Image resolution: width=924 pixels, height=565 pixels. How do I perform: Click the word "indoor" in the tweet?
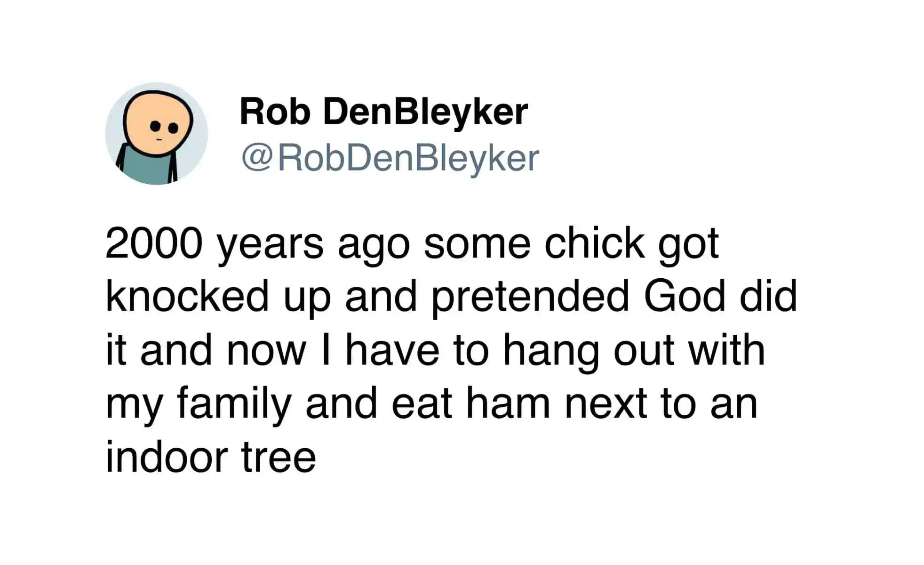tap(167, 457)
